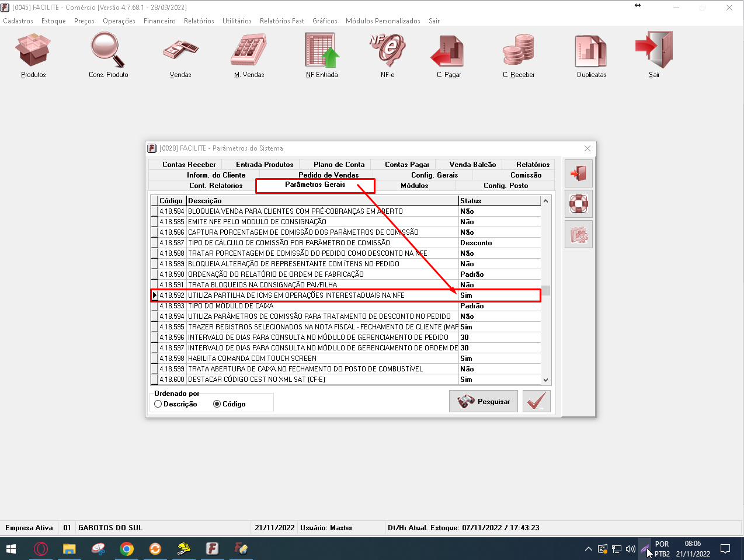Open Google Chrome from taskbar
The width and height of the screenshot is (744, 560).
tap(127, 549)
